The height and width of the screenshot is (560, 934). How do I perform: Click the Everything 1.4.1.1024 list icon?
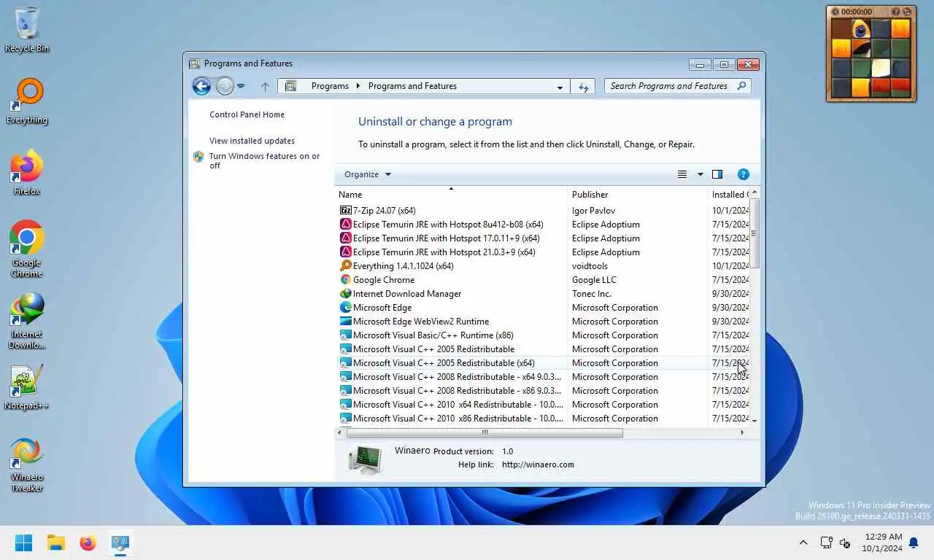(x=346, y=266)
